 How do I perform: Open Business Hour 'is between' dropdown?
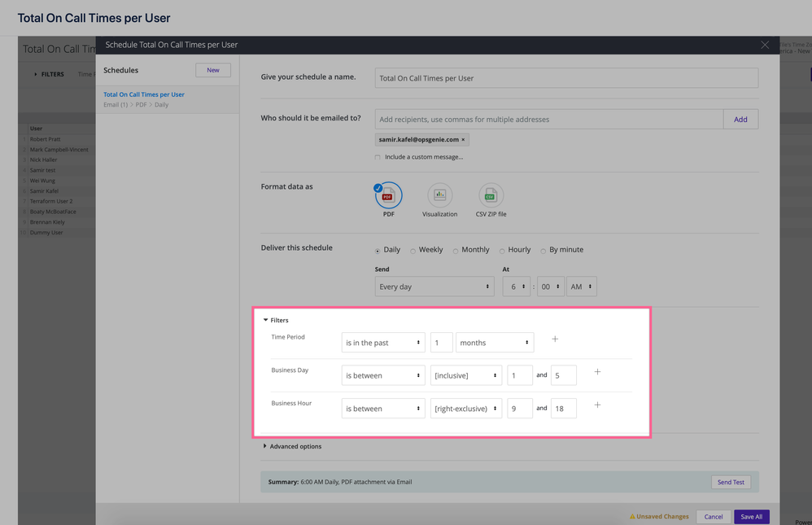click(383, 409)
